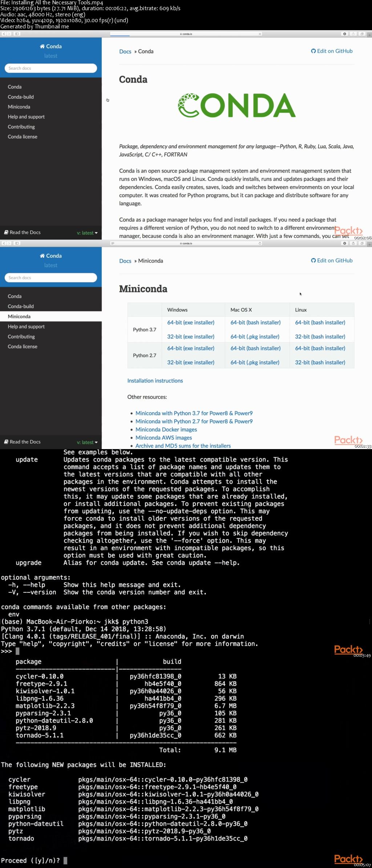Click the 'Proceed ([y]/n)?' prompt in the terminal
Image resolution: width=372 pixels, height=868 pixels.
pyautogui.click(x=31, y=860)
